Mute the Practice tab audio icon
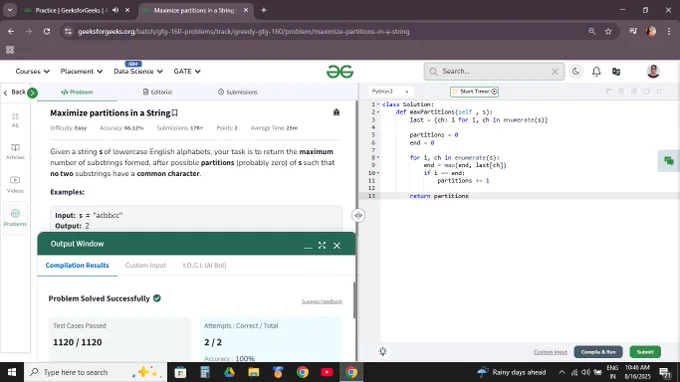 click(115, 10)
